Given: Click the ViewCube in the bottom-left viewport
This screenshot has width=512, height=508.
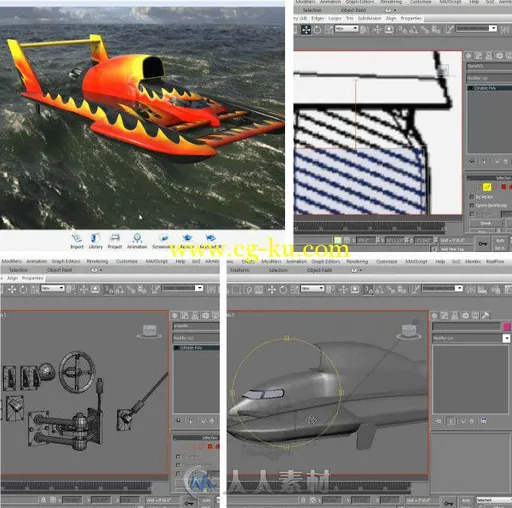Looking at the screenshot, I should point(149,331).
